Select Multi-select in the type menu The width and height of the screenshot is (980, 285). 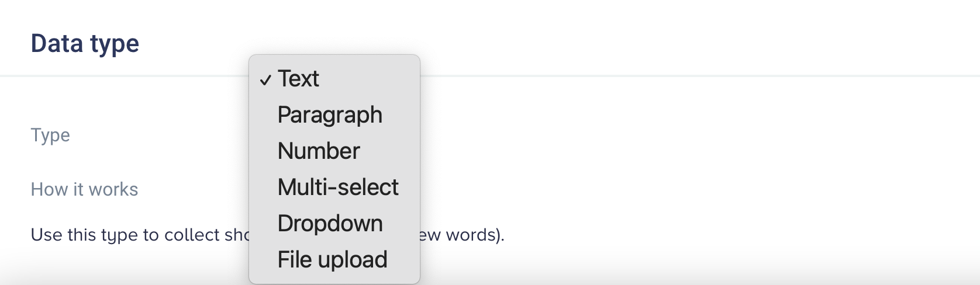tap(338, 187)
